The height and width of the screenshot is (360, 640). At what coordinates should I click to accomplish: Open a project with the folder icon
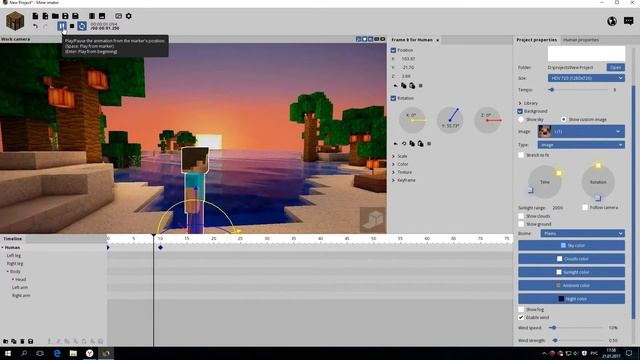click(55, 16)
